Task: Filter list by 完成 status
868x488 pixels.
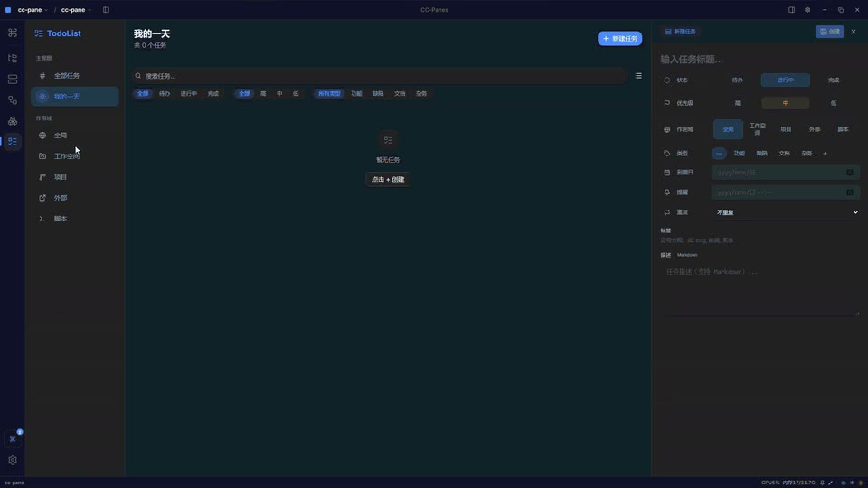Action: tap(213, 93)
